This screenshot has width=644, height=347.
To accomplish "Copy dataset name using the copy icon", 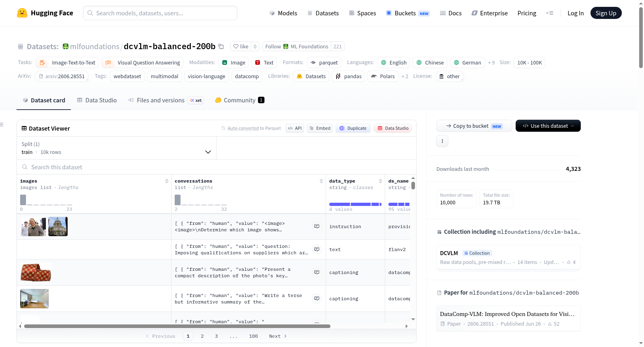I will (x=221, y=46).
